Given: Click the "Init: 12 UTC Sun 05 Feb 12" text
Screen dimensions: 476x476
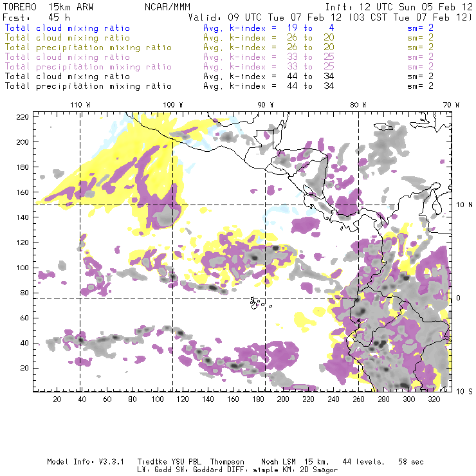Looking at the screenshot, I should 399,7.
